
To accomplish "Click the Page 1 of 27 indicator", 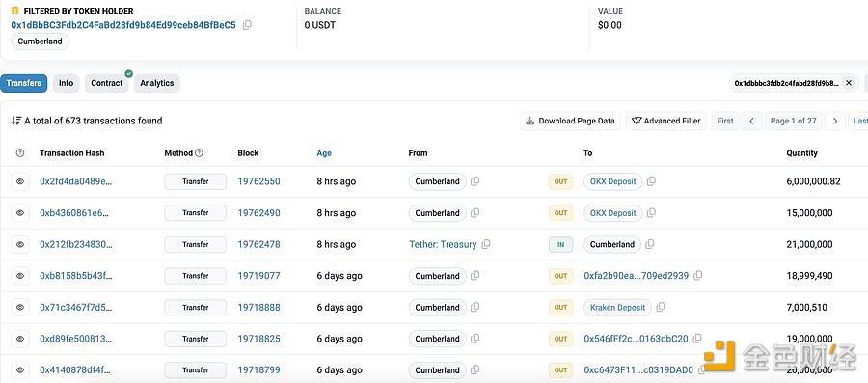I will [794, 121].
